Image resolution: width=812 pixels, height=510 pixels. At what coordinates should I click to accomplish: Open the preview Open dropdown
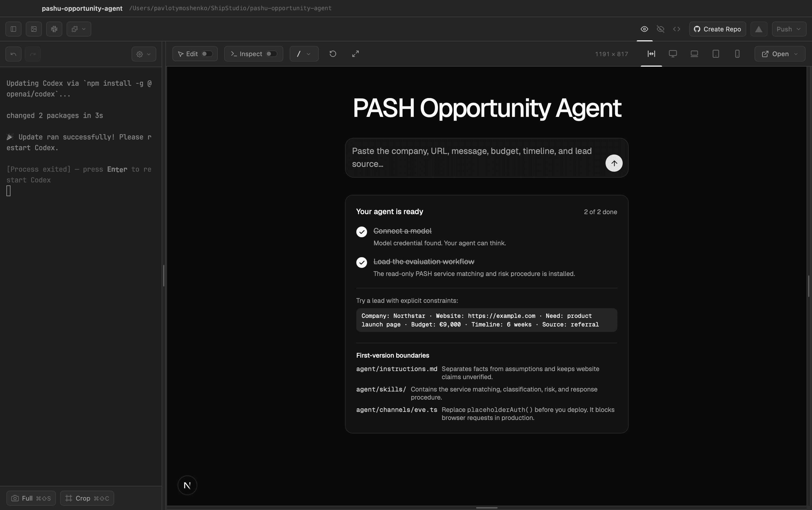click(780, 54)
